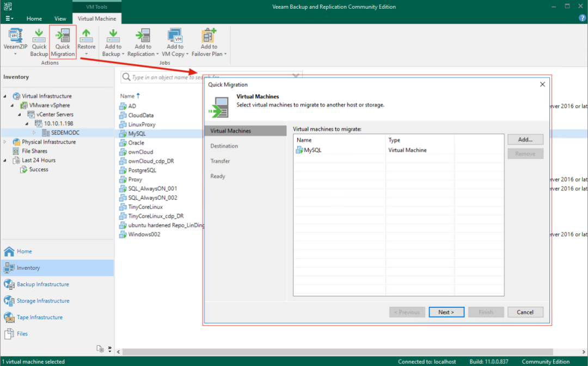Open the Files navigation pane
This screenshot has width=588, height=366.
(x=57, y=334)
